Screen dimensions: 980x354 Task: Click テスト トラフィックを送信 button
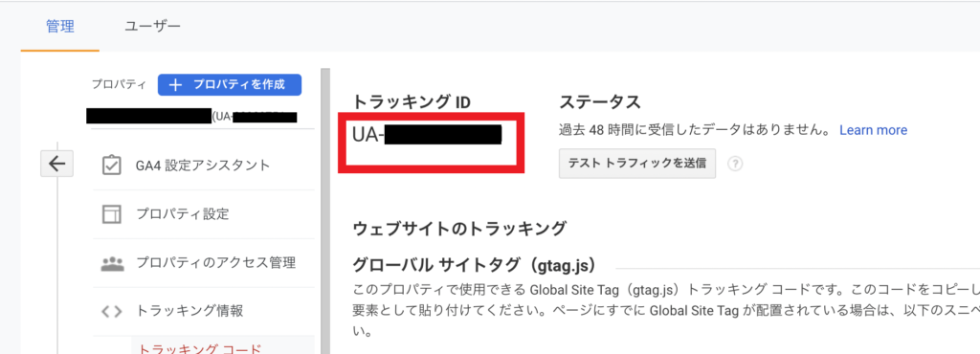[x=636, y=164]
